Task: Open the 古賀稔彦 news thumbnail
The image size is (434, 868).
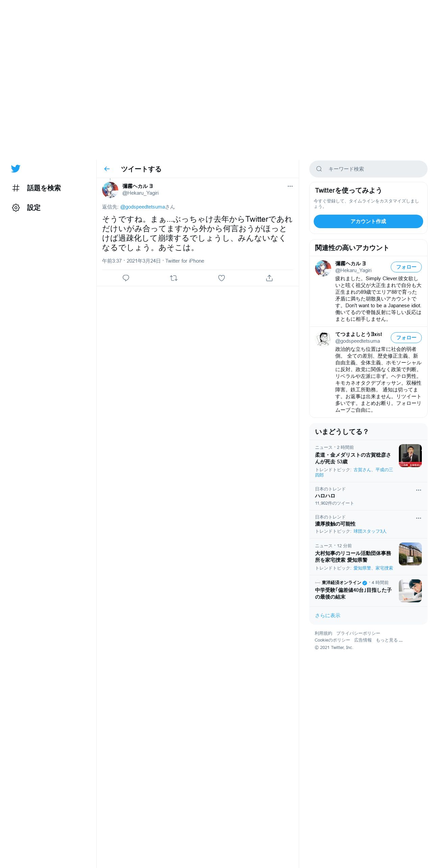Action: (410, 456)
